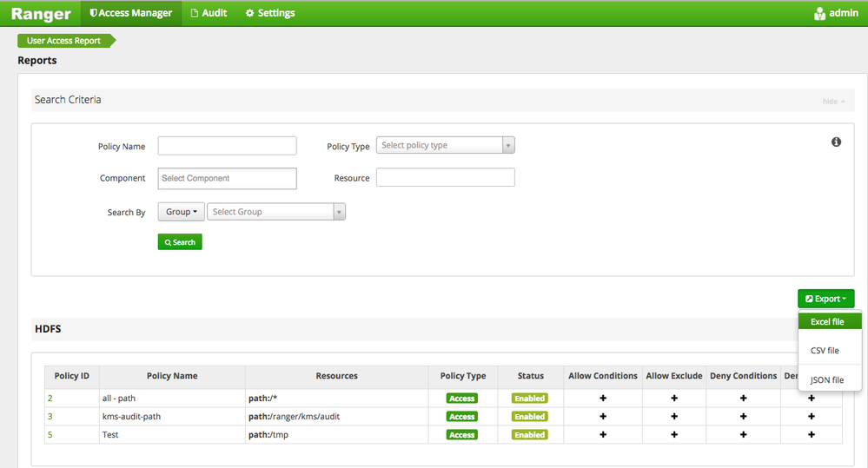Viewport: 868px width, 468px height.
Task: Expand Allow Exclude plus for kms-audit-path
Action: (673, 416)
